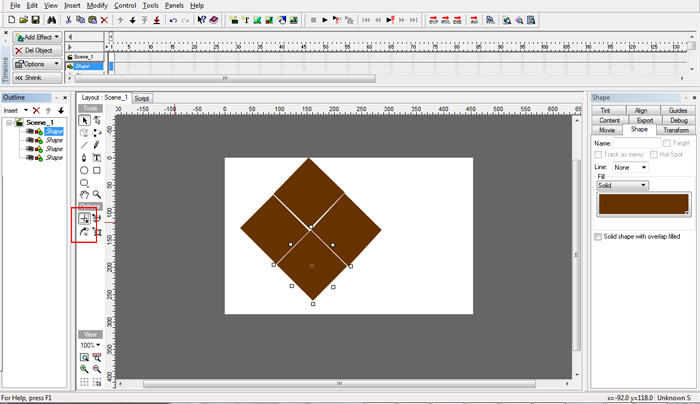Viewport: 700px width, 404px height.
Task: Pick the Ellipse tool in Tools
Action: pos(85,170)
